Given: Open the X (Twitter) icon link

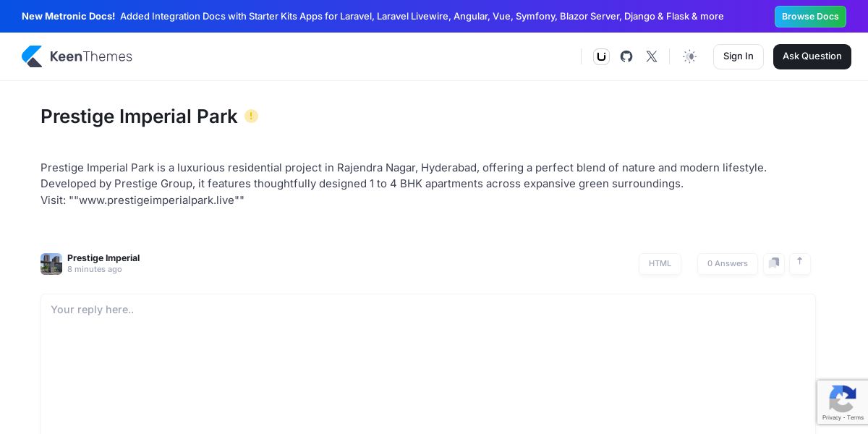Looking at the screenshot, I should pyautogui.click(x=652, y=56).
